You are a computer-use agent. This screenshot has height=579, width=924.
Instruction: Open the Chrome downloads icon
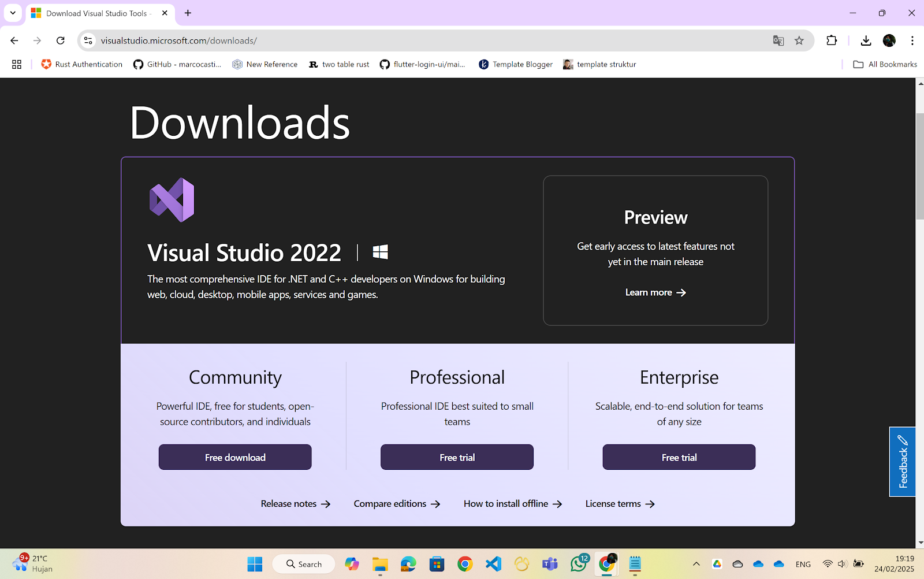866,40
